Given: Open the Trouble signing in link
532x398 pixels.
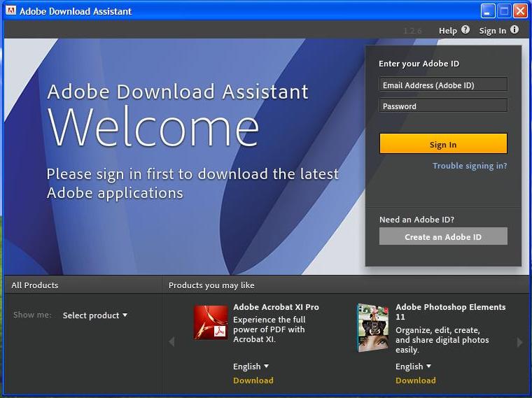Looking at the screenshot, I should point(470,166).
